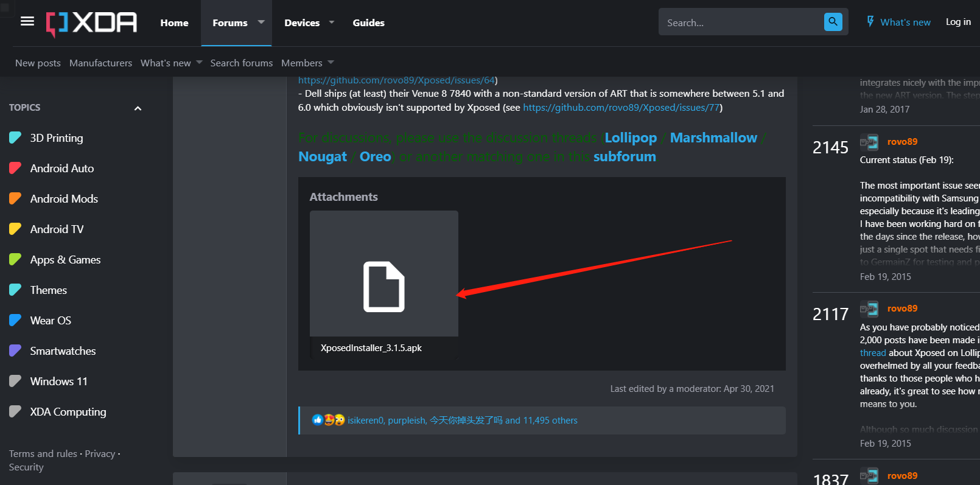Open the Xposed issues/64 GitHub link

396,80
